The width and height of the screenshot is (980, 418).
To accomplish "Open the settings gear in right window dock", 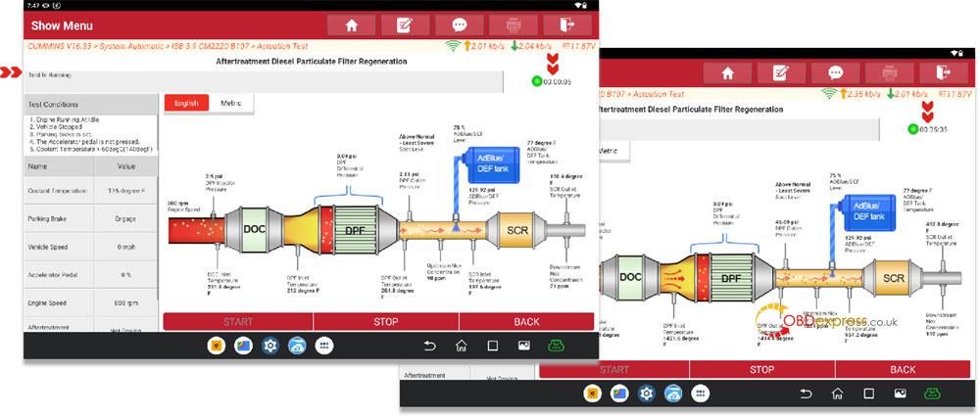I will (646, 394).
